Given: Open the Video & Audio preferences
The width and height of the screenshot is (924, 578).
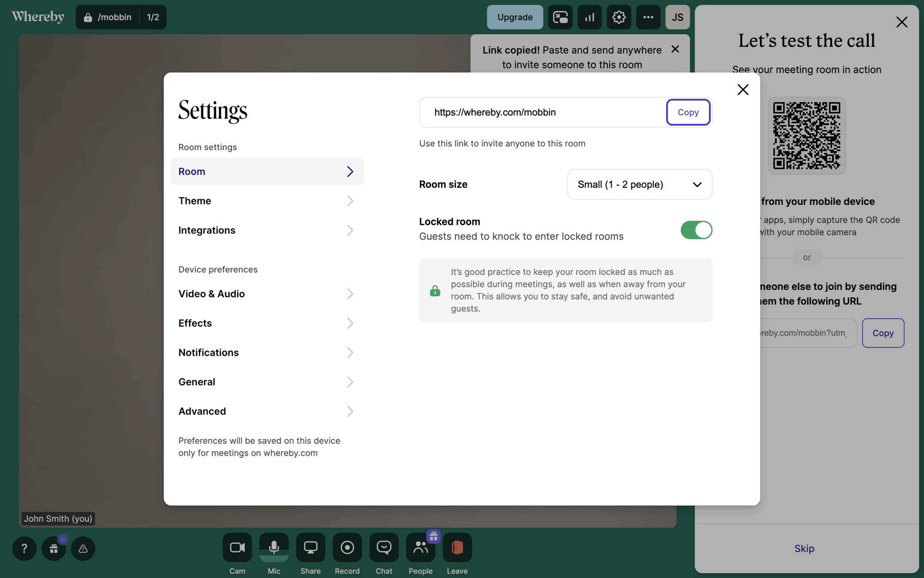Looking at the screenshot, I should coord(268,294).
